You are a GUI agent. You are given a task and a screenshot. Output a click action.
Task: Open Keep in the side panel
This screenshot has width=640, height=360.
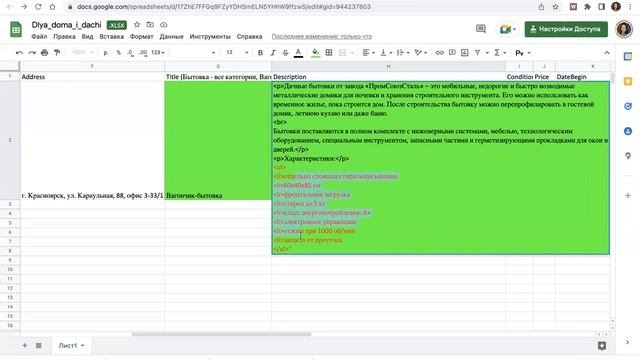click(628, 82)
